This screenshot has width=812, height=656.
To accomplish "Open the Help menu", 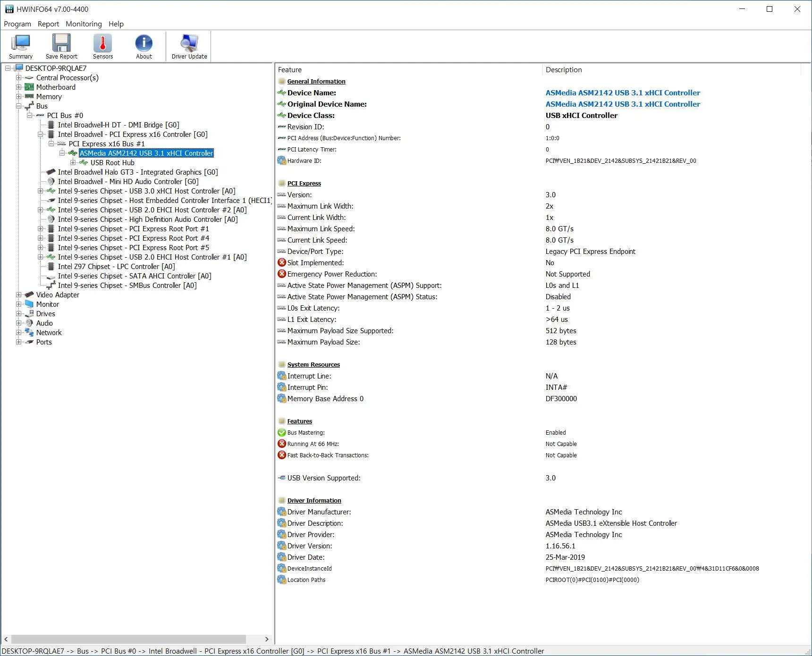I will coord(116,24).
